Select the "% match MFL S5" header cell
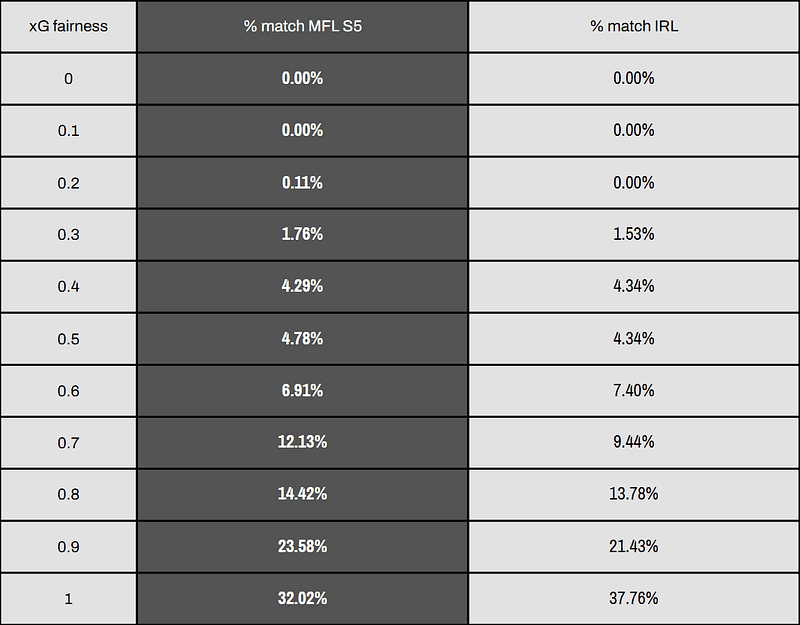800x625 pixels. point(303,26)
